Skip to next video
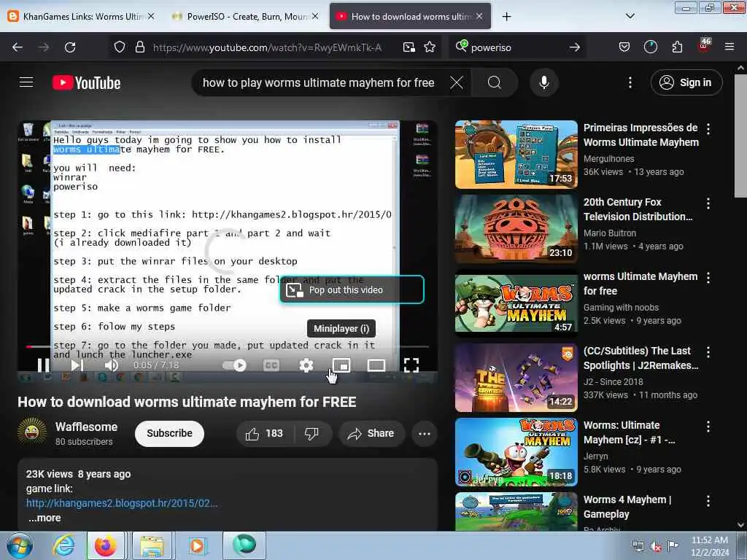The image size is (747, 560). click(x=77, y=365)
